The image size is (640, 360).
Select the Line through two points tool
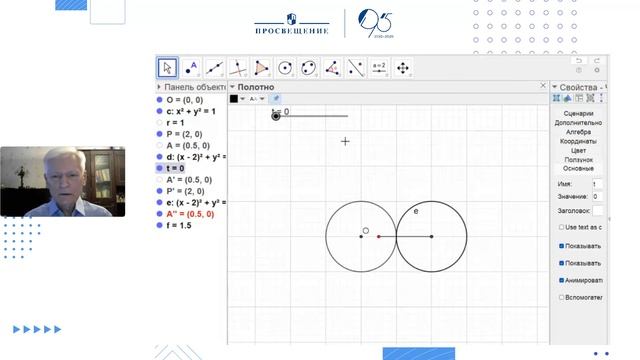coord(214,68)
